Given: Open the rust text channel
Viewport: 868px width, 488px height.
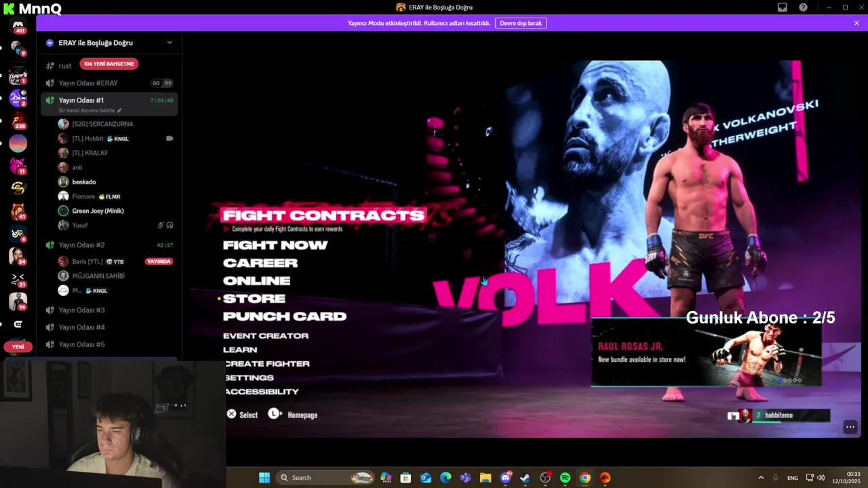Looking at the screenshot, I should (65, 66).
